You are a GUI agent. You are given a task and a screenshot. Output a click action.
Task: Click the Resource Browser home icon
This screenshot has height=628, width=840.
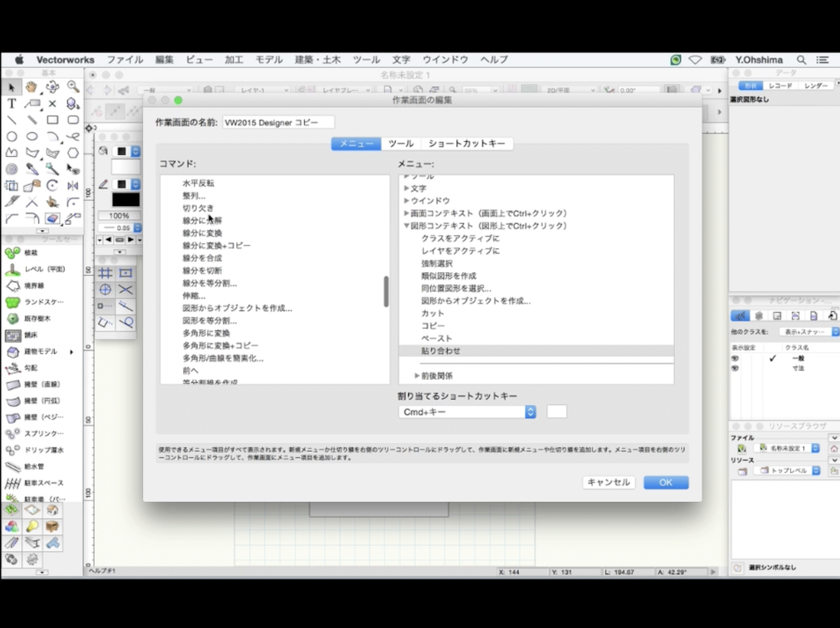click(x=834, y=449)
